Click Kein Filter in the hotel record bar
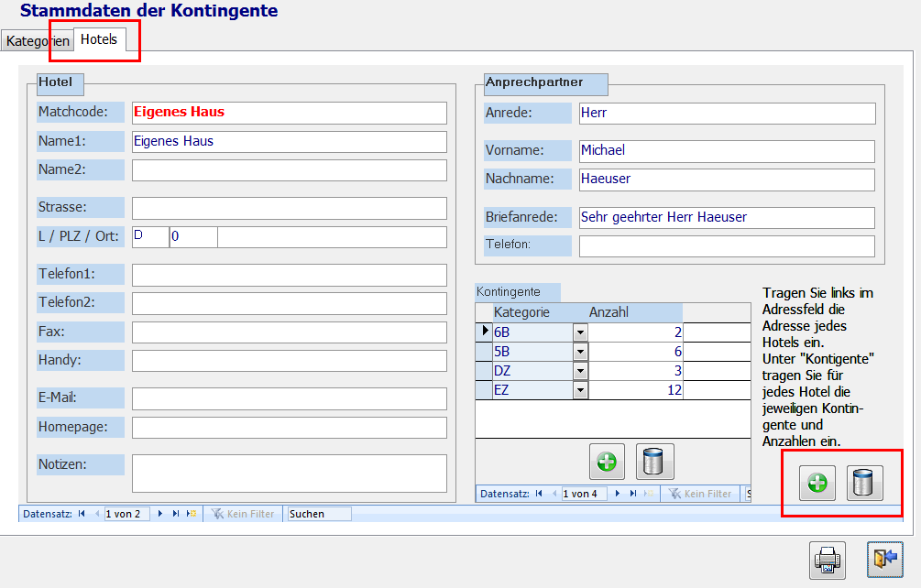Image resolution: width=921 pixels, height=588 pixels. click(244, 514)
